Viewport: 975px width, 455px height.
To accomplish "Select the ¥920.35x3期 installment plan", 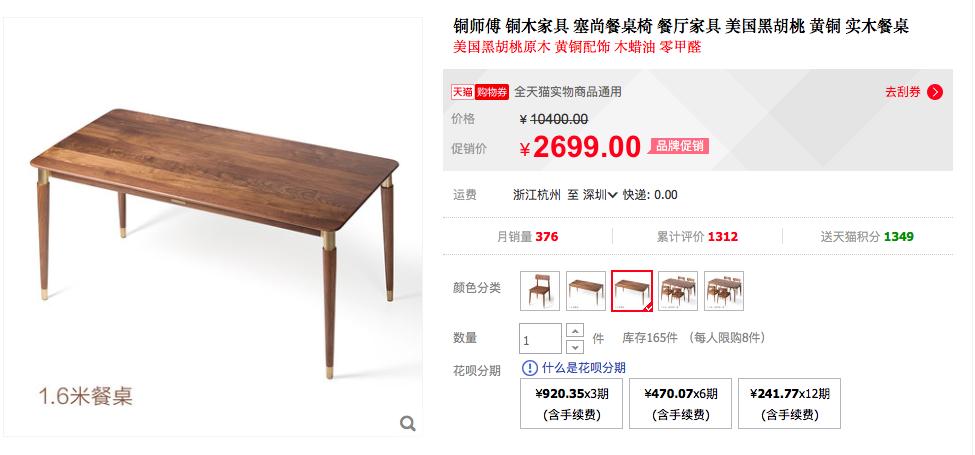I will click(571, 403).
